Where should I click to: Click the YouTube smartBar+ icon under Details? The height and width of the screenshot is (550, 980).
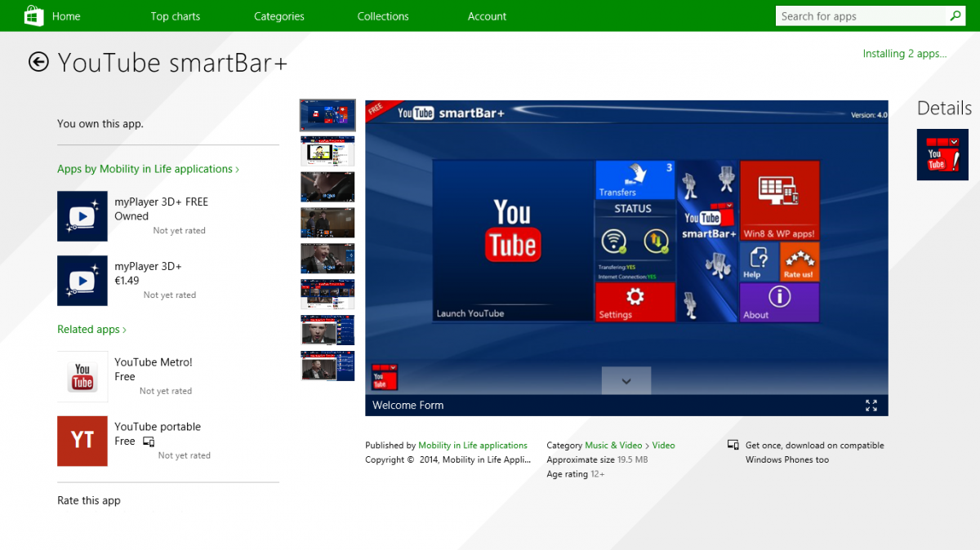(x=942, y=154)
